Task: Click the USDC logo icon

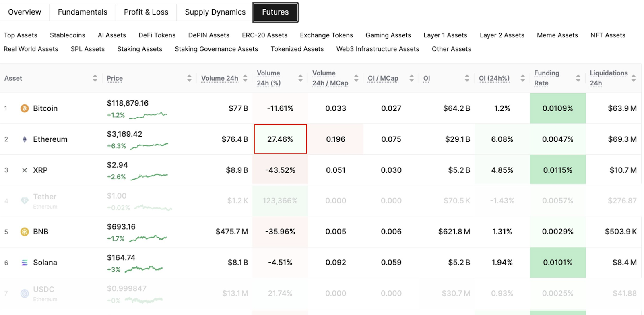Action: pos(25,294)
